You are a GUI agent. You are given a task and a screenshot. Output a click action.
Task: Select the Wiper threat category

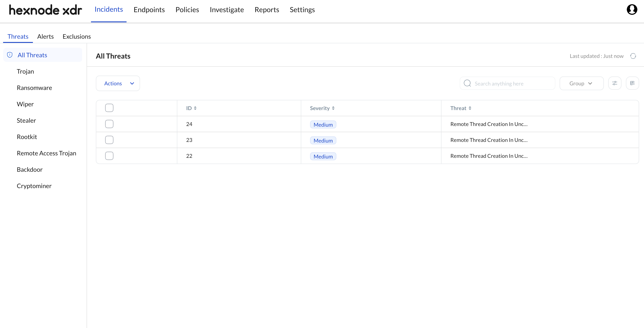25,104
